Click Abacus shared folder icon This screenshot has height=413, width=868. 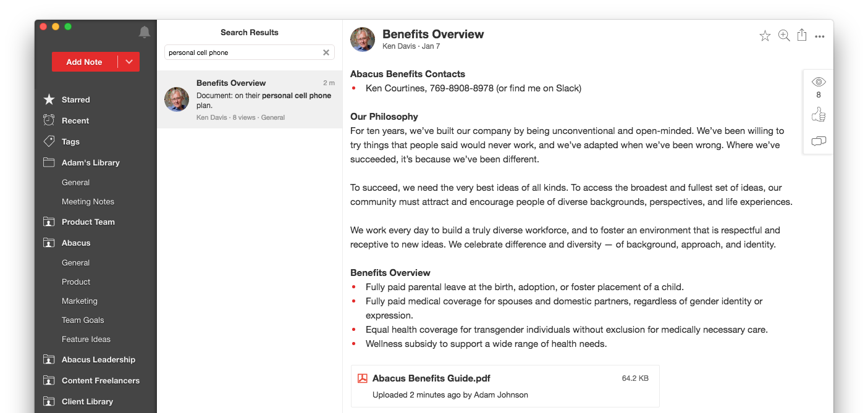tap(49, 243)
